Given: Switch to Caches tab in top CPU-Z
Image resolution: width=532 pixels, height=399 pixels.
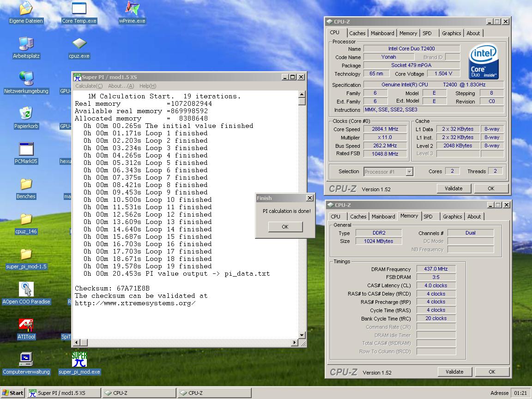Looking at the screenshot, I should [357, 33].
